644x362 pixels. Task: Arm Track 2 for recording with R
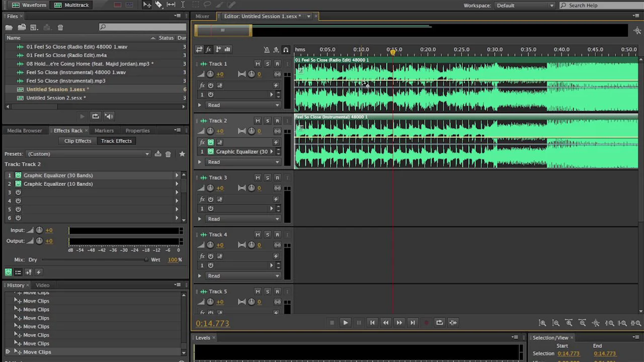277,121
